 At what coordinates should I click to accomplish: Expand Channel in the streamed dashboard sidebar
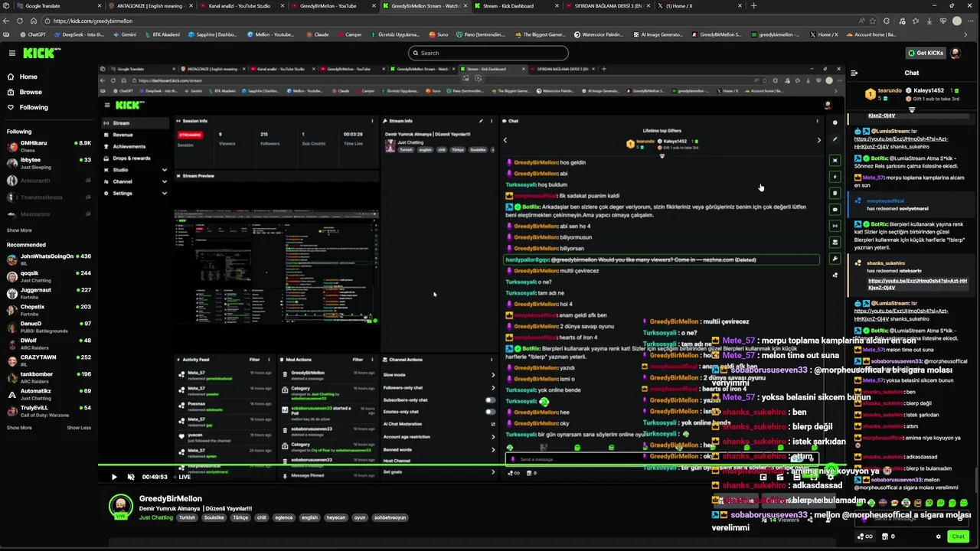point(164,181)
